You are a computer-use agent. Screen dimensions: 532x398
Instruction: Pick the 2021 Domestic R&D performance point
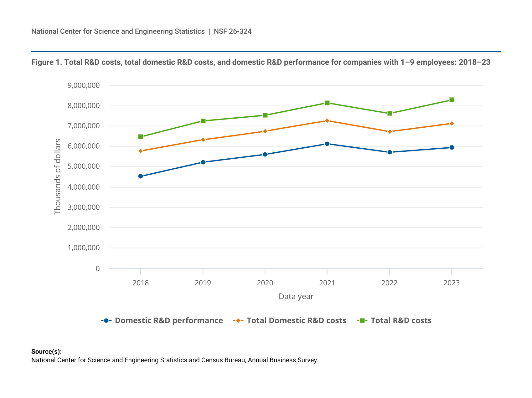tap(327, 144)
